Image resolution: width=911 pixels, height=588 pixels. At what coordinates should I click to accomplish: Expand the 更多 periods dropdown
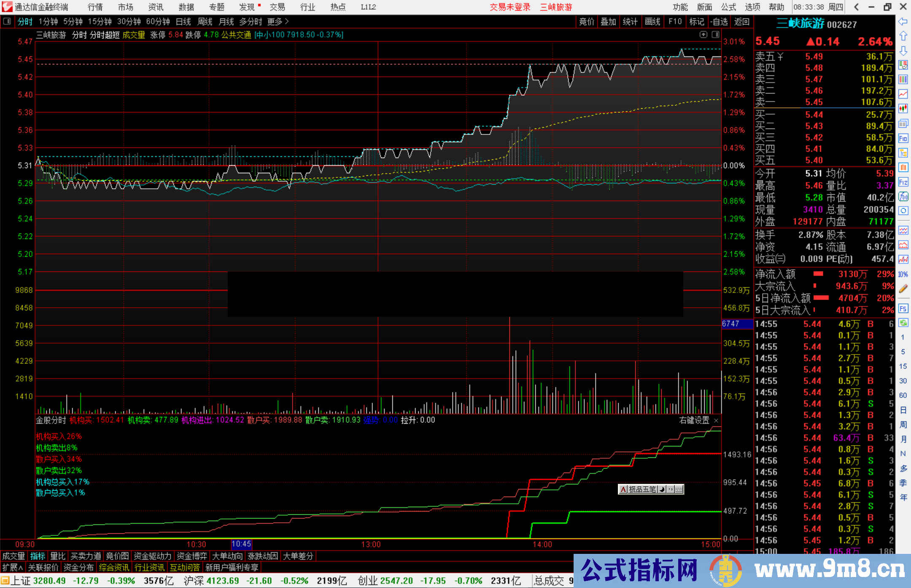278,21
